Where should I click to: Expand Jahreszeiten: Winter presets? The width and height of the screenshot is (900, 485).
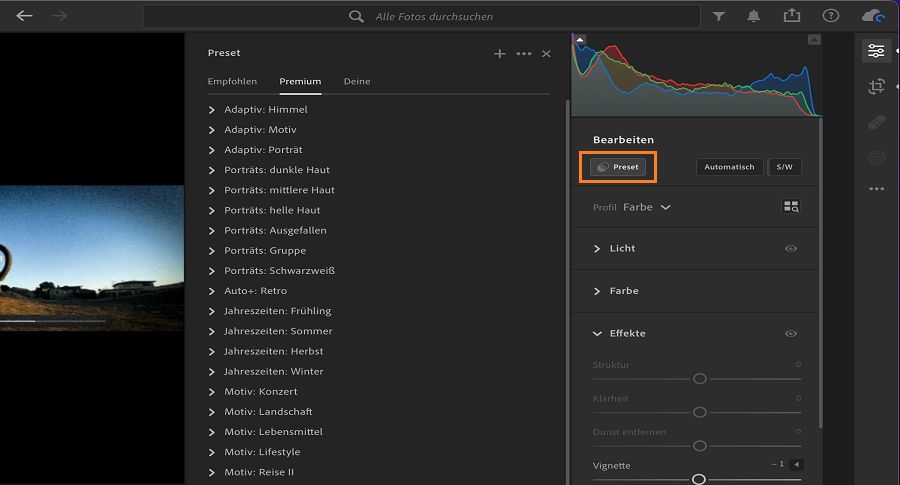click(x=211, y=371)
